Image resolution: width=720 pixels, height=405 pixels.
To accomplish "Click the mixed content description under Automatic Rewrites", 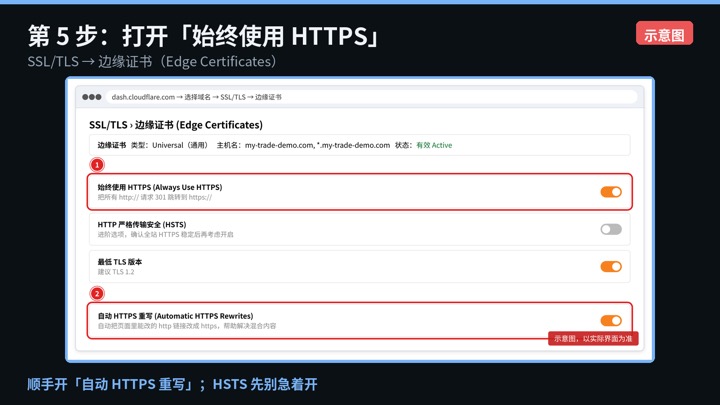I will [x=187, y=326].
